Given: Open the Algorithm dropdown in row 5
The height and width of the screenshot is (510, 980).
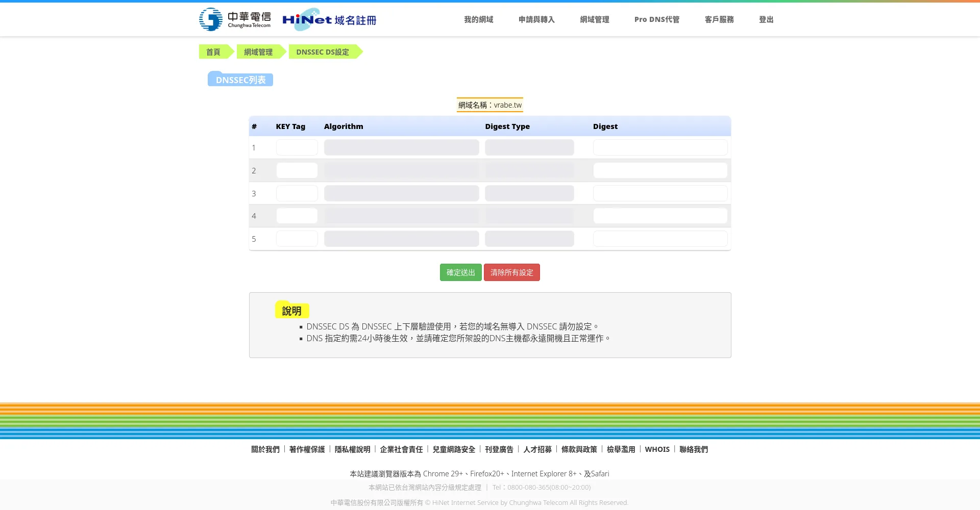Looking at the screenshot, I should [401, 239].
